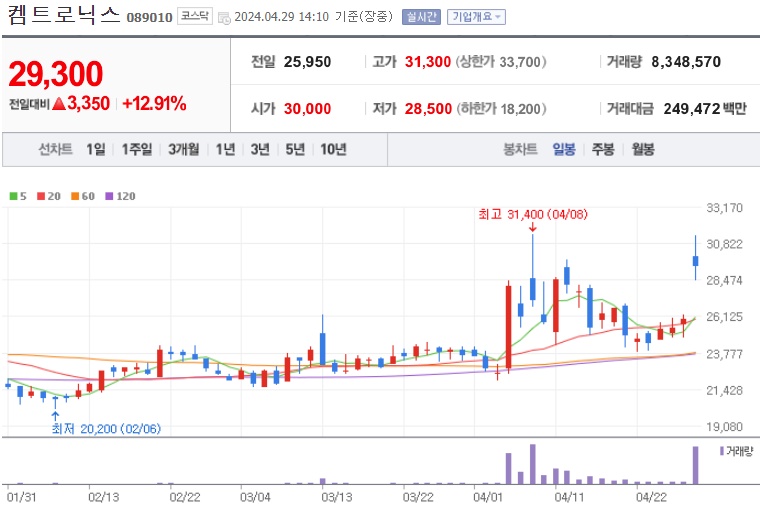
Task: Click the purple 120-day moving average swatch
Action: pyautogui.click(x=109, y=196)
